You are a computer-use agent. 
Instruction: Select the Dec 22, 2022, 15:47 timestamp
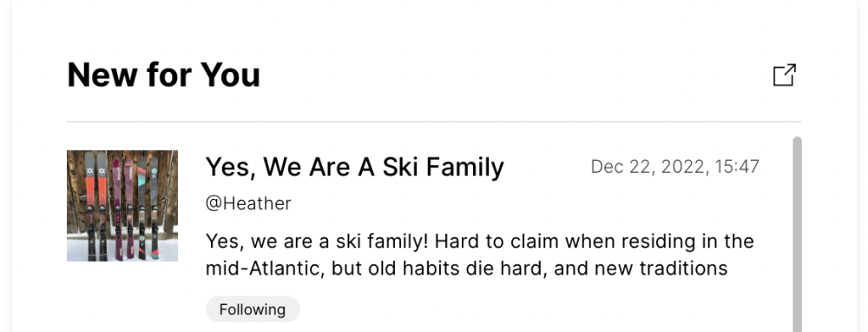pyautogui.click(x=675, y=167)
